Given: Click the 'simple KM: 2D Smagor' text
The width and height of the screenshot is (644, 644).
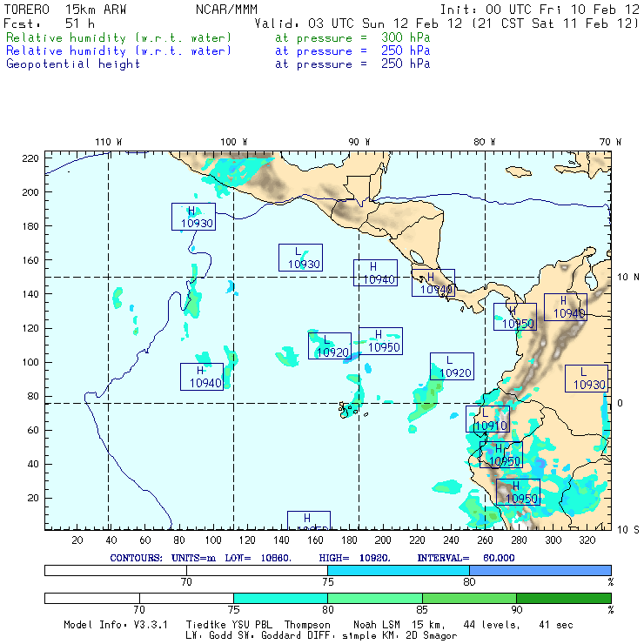Looking at the screenshot, I should (x=399, y=636).
